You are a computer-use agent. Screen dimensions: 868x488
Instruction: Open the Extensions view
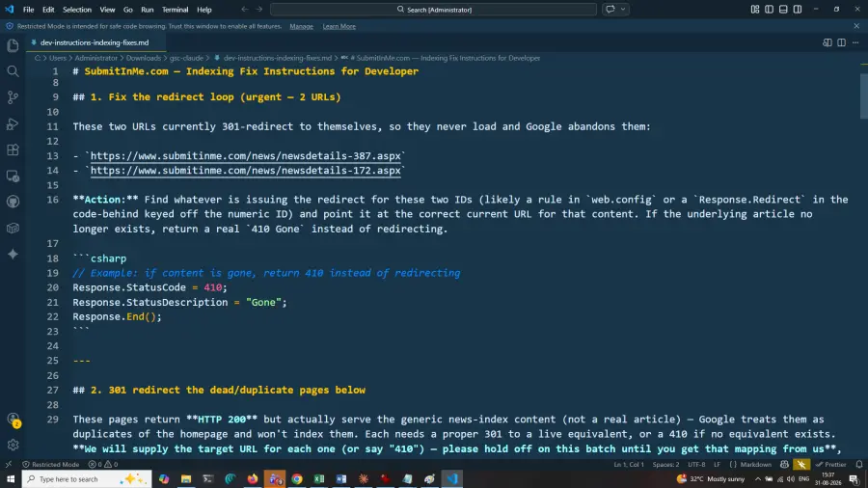click(13, 149)
